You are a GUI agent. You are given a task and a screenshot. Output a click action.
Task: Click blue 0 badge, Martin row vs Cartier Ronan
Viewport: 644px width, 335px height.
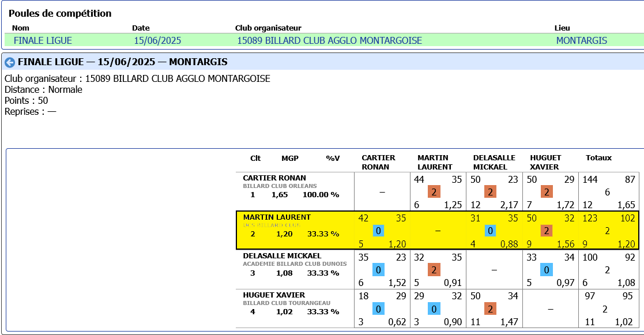point(378,231)
